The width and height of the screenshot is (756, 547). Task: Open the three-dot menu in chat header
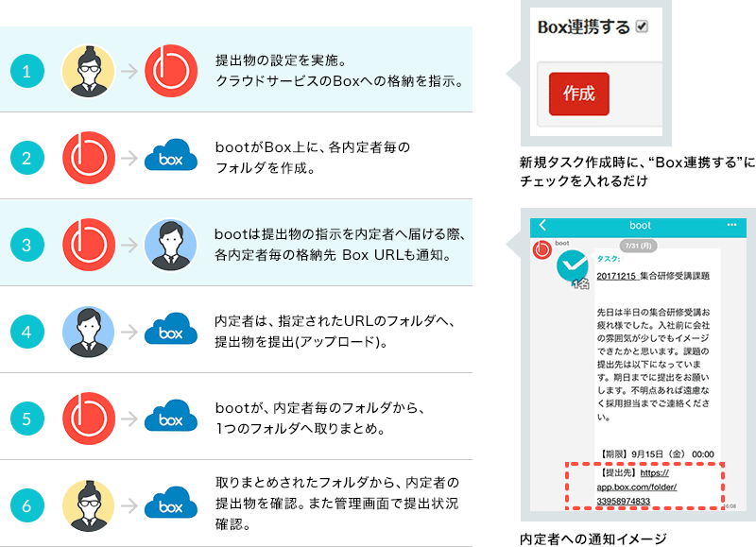(731, 226)
